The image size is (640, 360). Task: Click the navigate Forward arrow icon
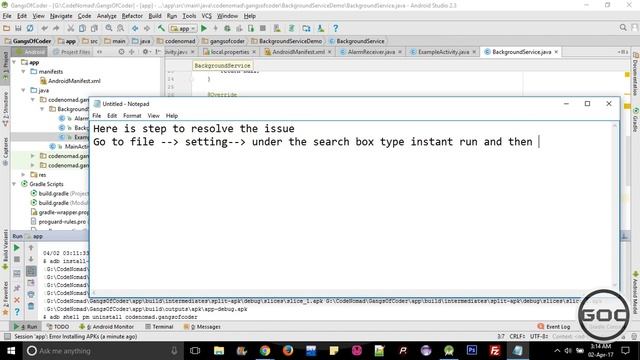pyautogui.click(x=147, y=28)
